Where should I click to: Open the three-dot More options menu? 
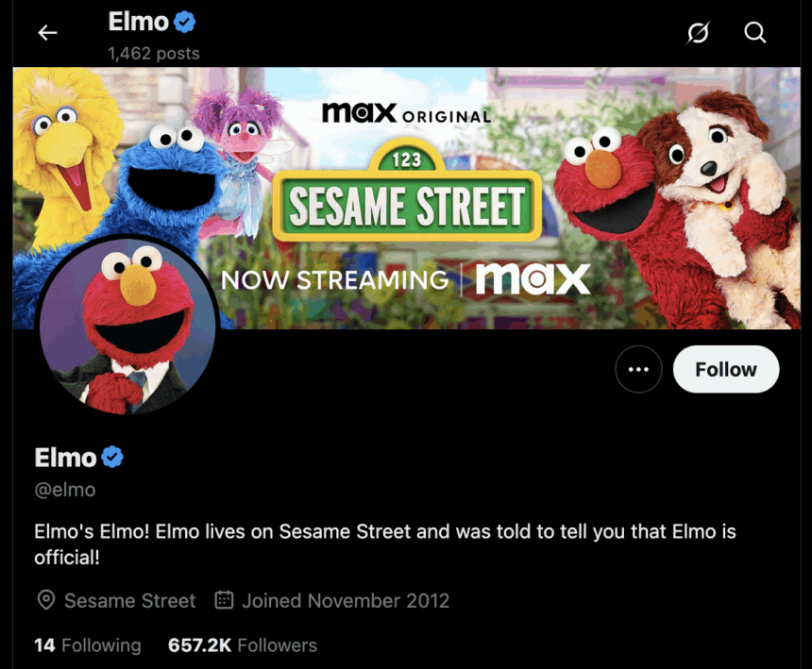tap(638, 370)
